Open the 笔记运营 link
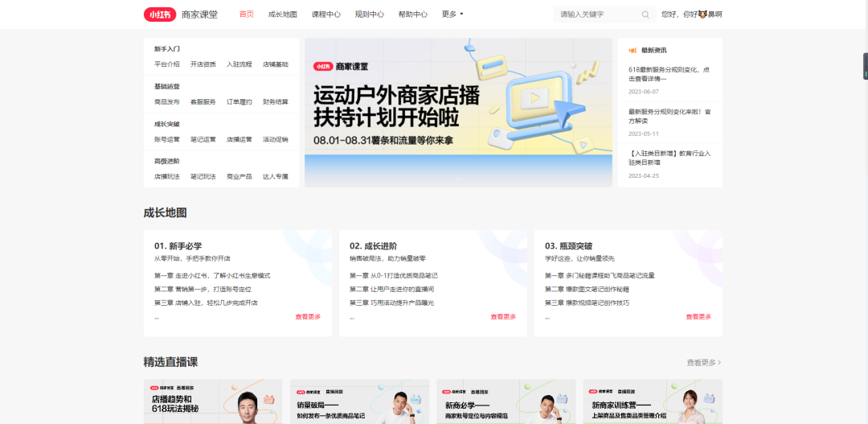This screenshot has width=868, height=424. click(x=203, y=140)
